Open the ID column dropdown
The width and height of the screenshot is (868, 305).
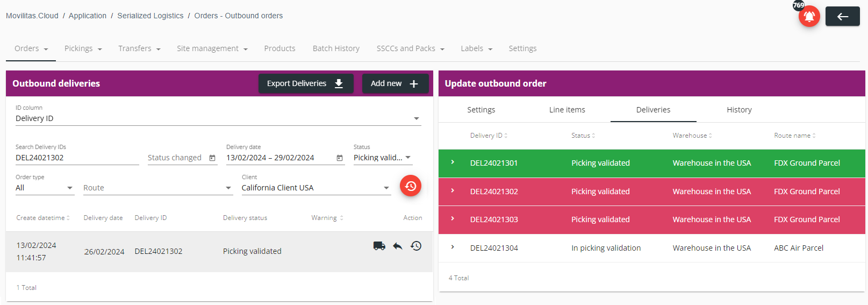[218, 118]
